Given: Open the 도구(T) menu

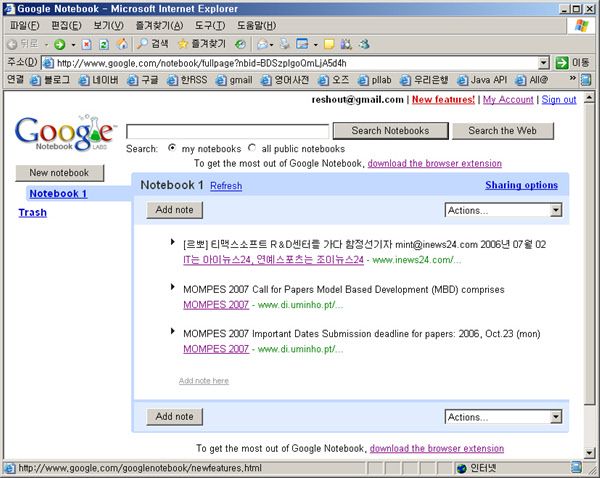Looking at the screenshot, I should (210, 26).
